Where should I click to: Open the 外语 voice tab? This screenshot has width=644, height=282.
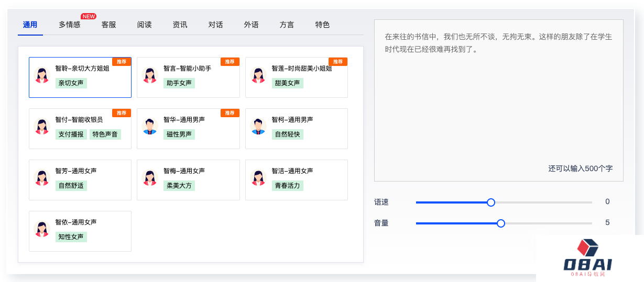point(251,25)
